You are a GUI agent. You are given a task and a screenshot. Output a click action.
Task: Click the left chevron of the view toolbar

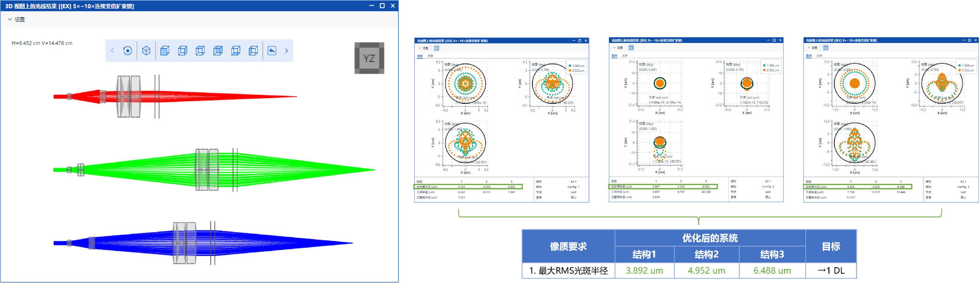coord(112,51)
